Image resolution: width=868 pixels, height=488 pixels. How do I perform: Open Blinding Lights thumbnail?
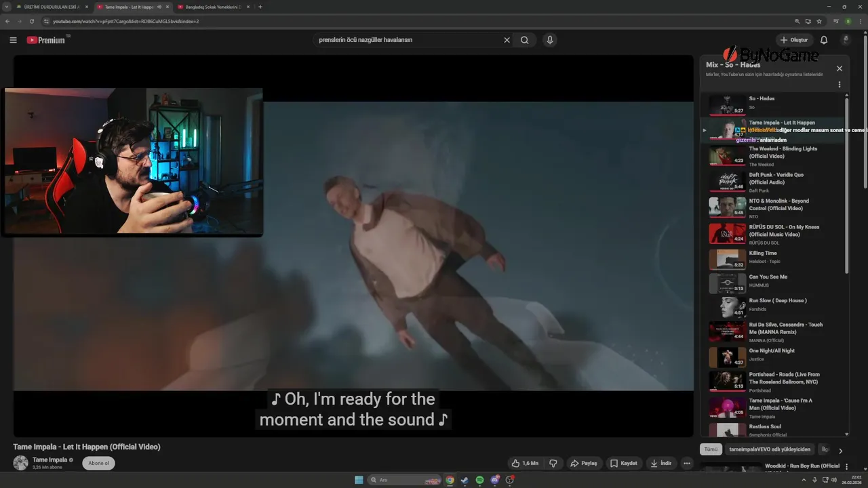(x=727, y=156)
